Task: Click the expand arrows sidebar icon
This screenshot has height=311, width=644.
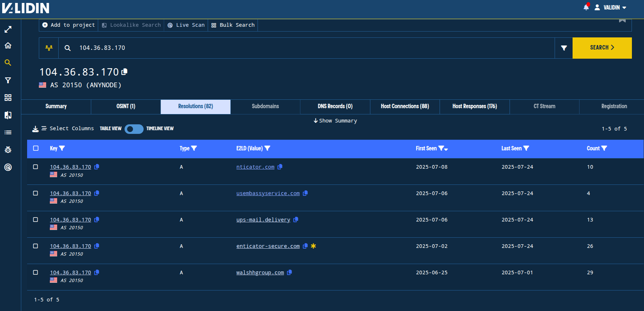Action: click(8, 29)
